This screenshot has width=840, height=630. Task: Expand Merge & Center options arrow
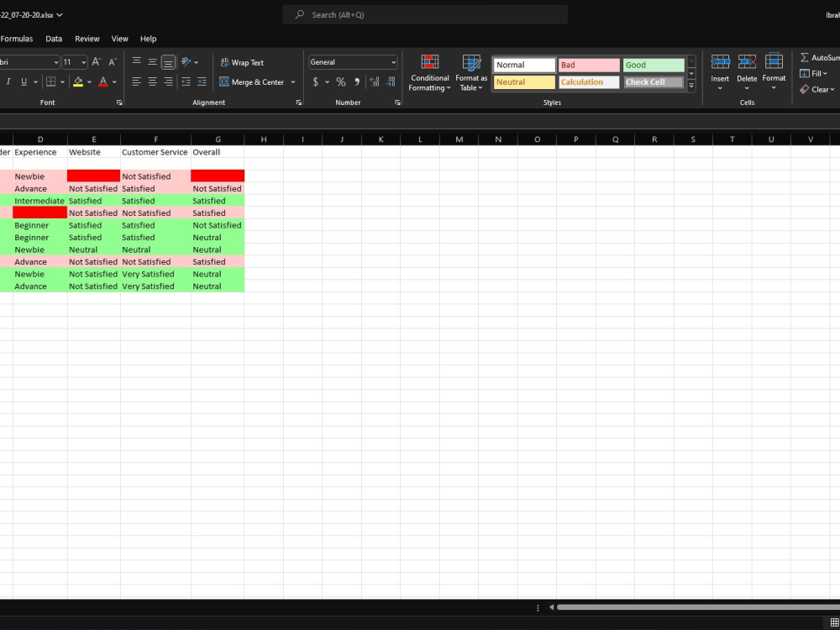tap(292, 82)
